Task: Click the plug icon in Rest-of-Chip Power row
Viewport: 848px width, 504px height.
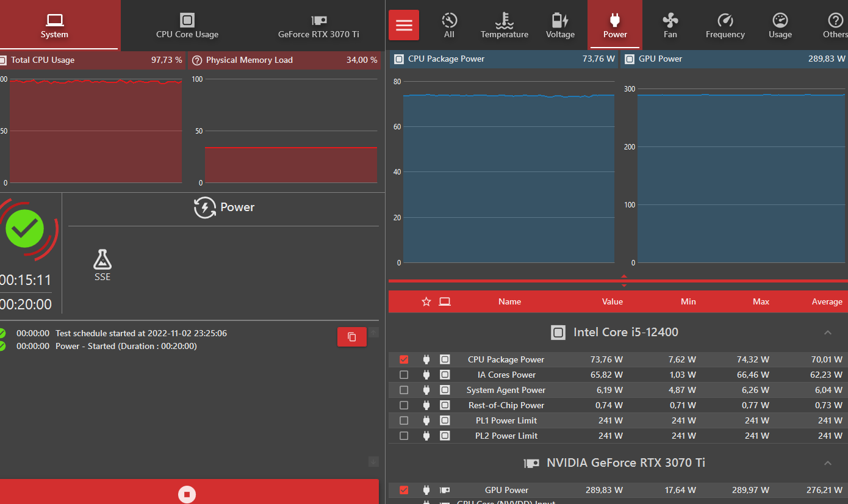Action: pyautogui.click(x=426, y=405)
